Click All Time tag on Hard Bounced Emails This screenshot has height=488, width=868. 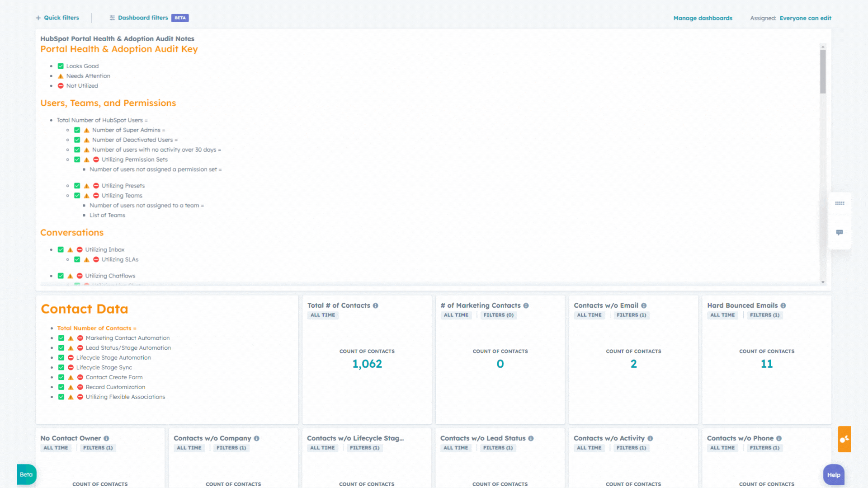pyautogui.click(x=722, y=315)
